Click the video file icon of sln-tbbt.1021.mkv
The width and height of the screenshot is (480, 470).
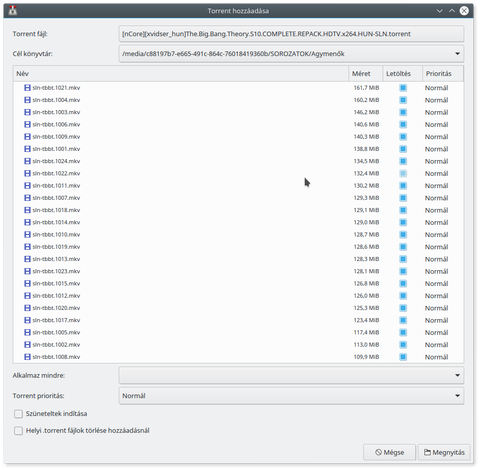pyautogui.click(x=27, y=88)
